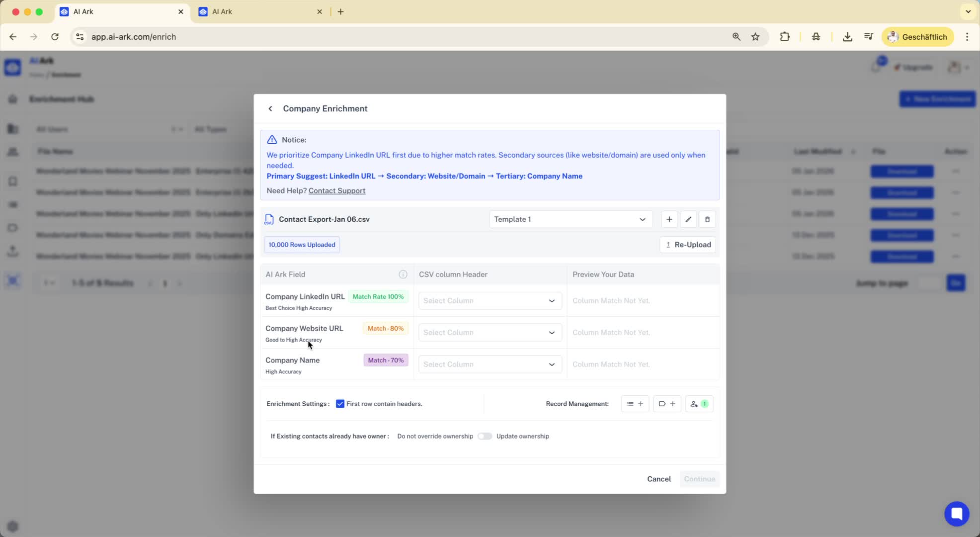This screenshot has height=537, width=980.
Task: Toggle the Update ownership switch
Action: (485, 436)
